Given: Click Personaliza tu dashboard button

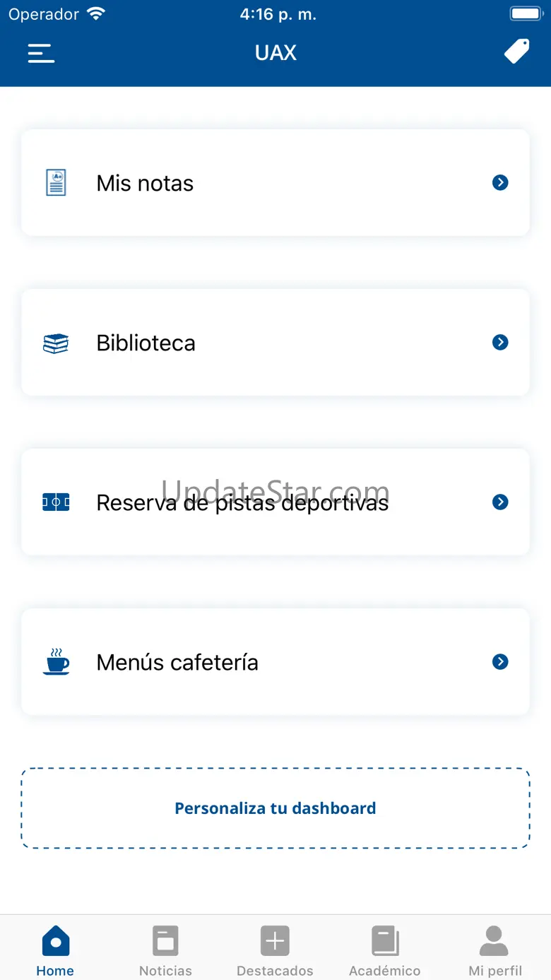Looking at the screenshot, I should (275, 808).
